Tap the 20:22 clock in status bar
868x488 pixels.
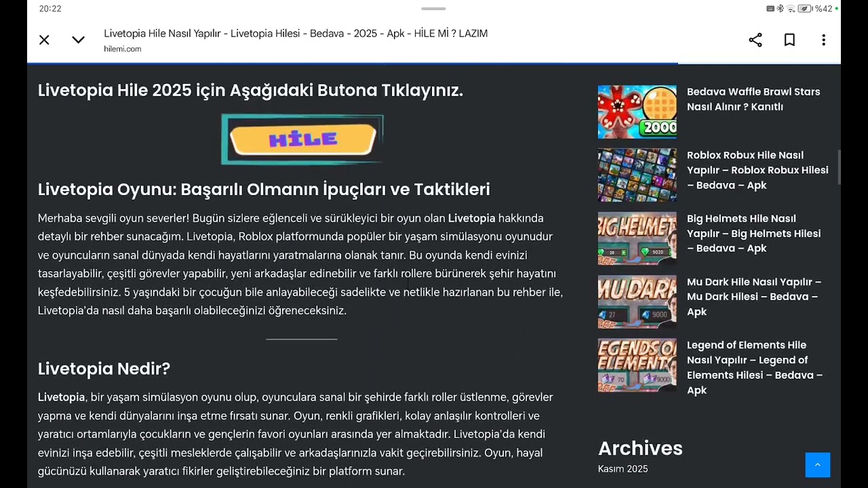pyautogui.click(x=50, y=9)
